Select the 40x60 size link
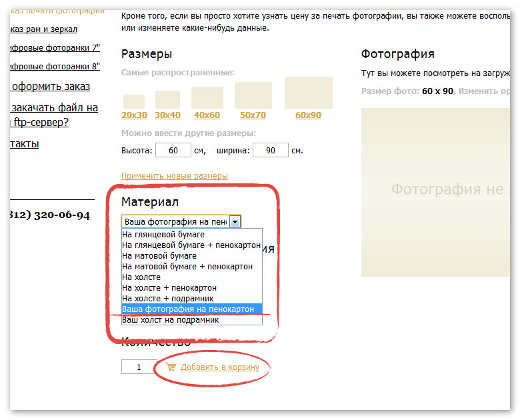 point(207,115)
